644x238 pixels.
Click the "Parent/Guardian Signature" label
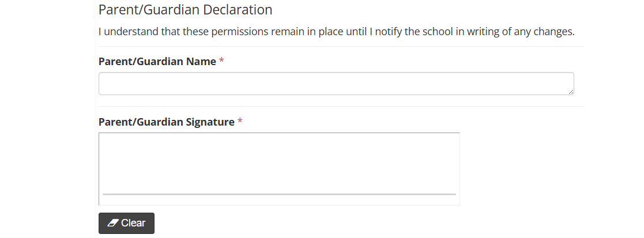(x=167, y=122)
